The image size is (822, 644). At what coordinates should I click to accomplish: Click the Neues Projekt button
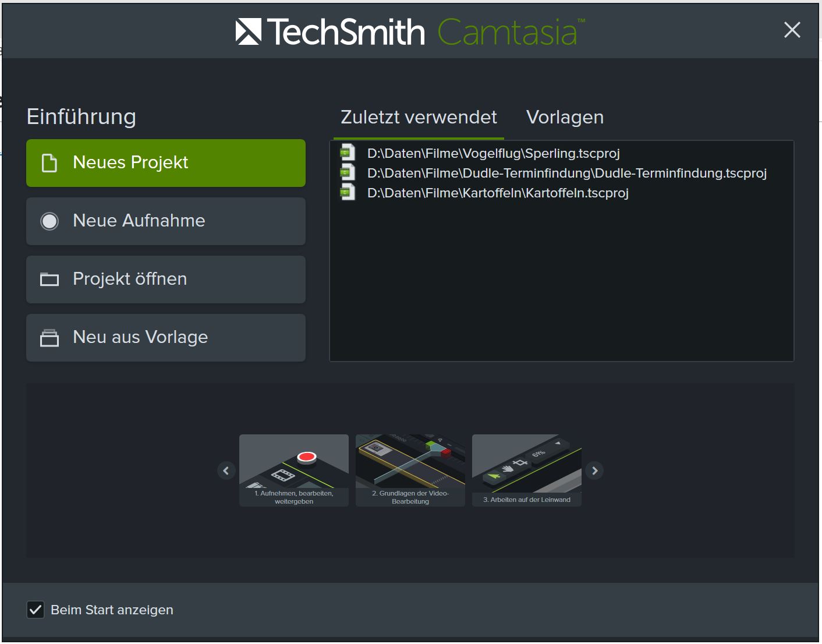pyautogui.click(x=166, y=163)
